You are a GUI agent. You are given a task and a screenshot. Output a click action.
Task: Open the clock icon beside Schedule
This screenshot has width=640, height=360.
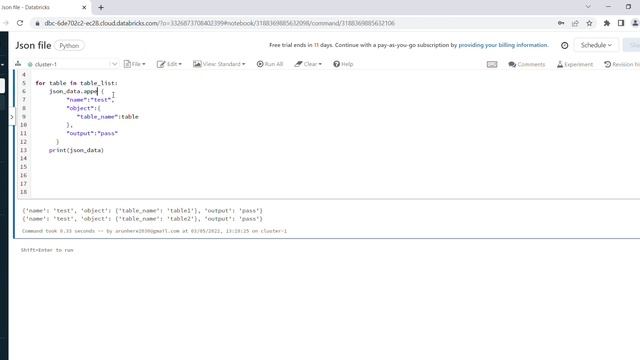point(564,45)
